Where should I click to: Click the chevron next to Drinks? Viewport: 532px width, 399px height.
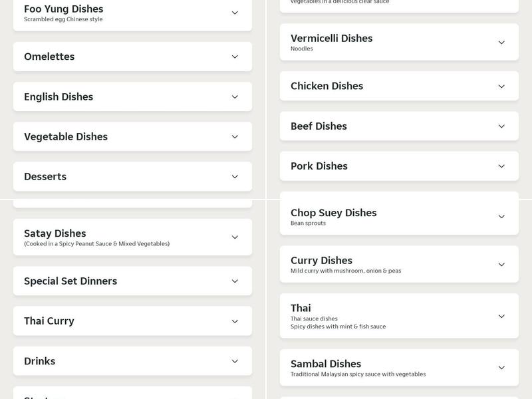pyautogui.click(x=234, y=360)
